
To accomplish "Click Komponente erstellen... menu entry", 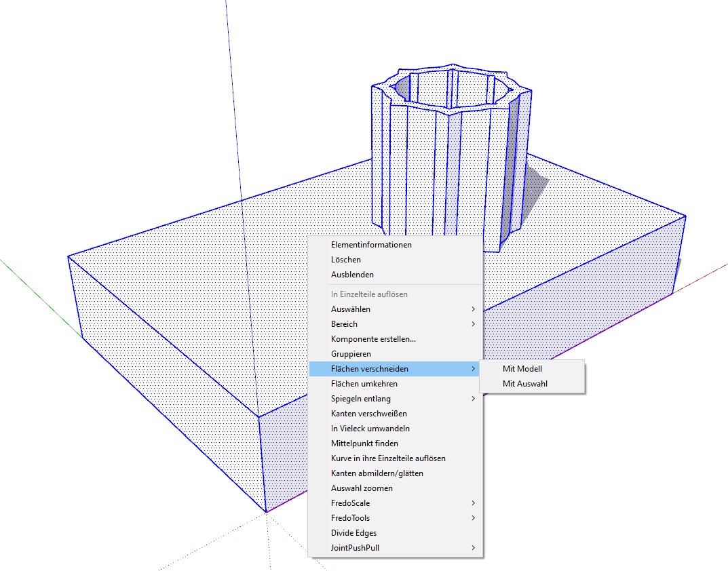I will (x=373, y=339).
